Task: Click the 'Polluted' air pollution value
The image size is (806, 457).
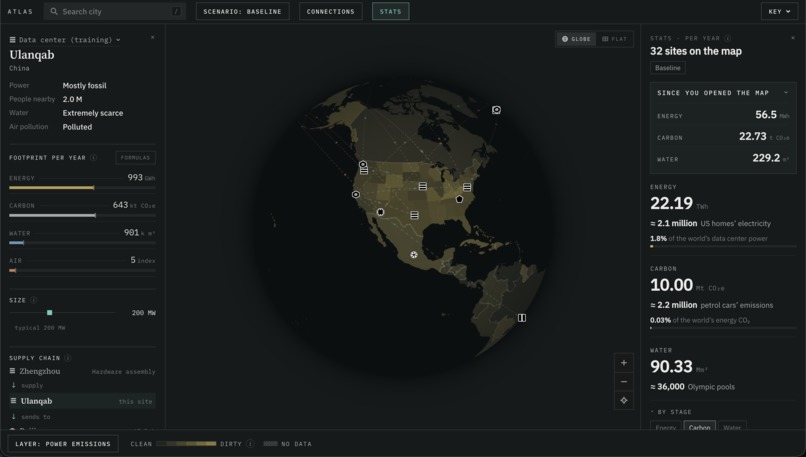Action: 77,127
